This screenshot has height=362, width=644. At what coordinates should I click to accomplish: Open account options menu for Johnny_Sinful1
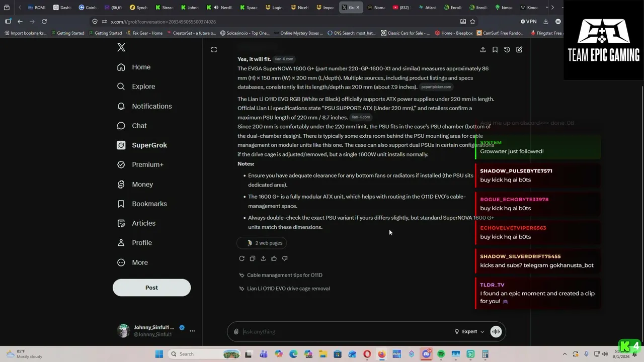tap(192, 331)
